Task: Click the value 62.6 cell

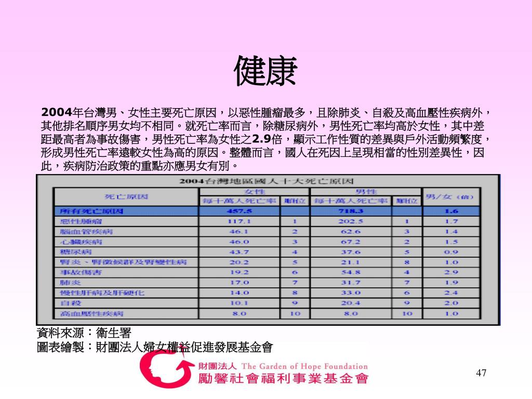Action: click(351, 231)
